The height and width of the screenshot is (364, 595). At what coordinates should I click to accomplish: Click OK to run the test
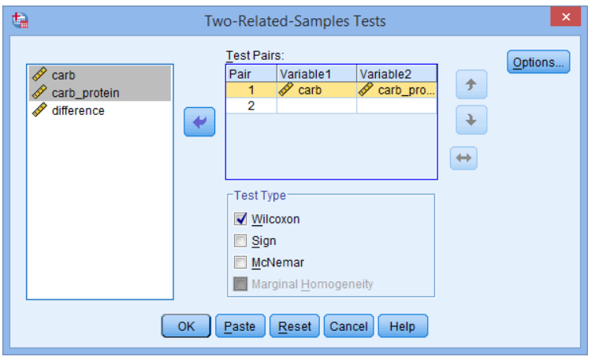tap(186, 326)
